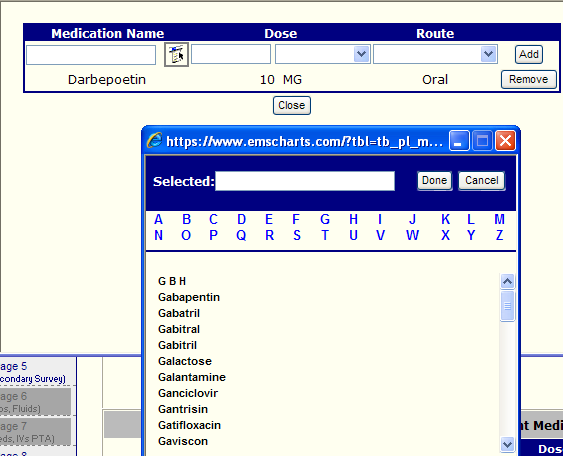Click the Dose amount input field

(x=231, y=54)
